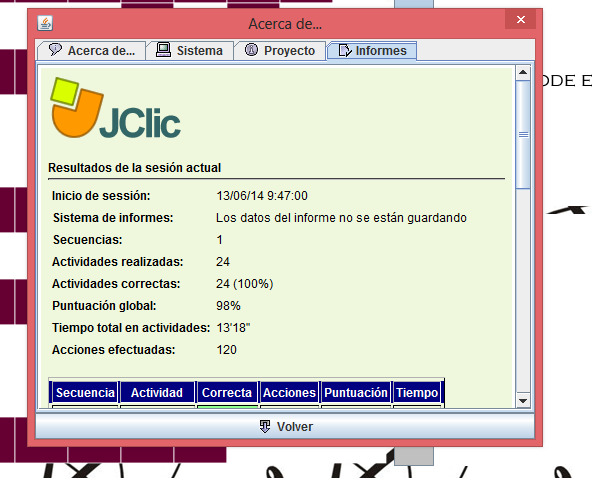Screen dimensions: 592x478
Task: Click the 'Sistema de informes:' label
Action: [113, 218]
